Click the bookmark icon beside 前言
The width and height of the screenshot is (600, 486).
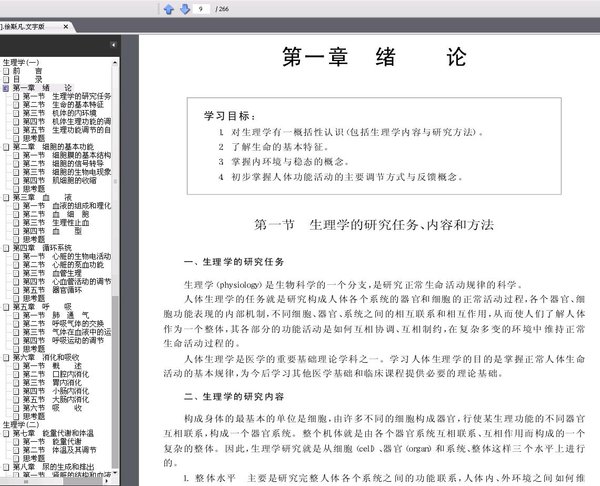tap(6, 71)
